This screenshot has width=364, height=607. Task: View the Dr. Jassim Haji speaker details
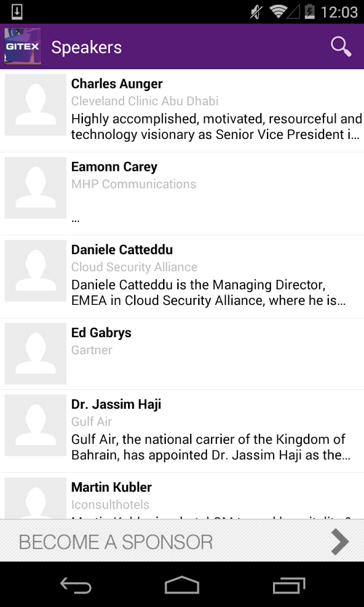(182, 431)
